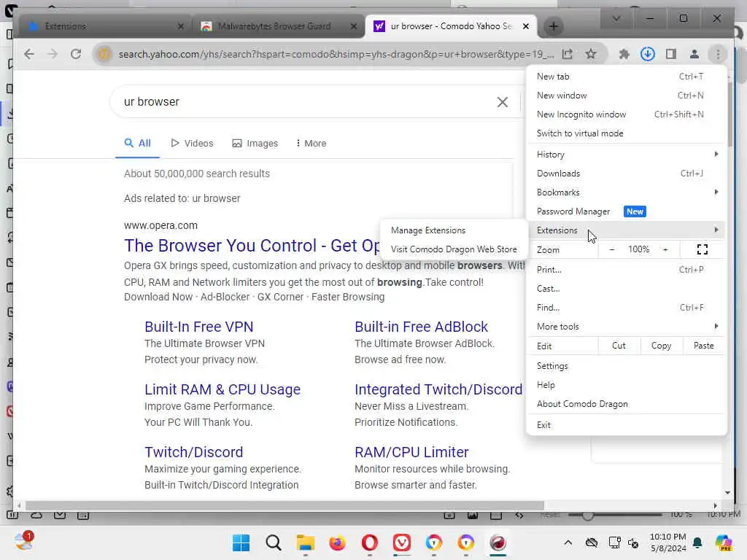
Task: Bookmark this page with the star
Action: click(x=591, y=54)
